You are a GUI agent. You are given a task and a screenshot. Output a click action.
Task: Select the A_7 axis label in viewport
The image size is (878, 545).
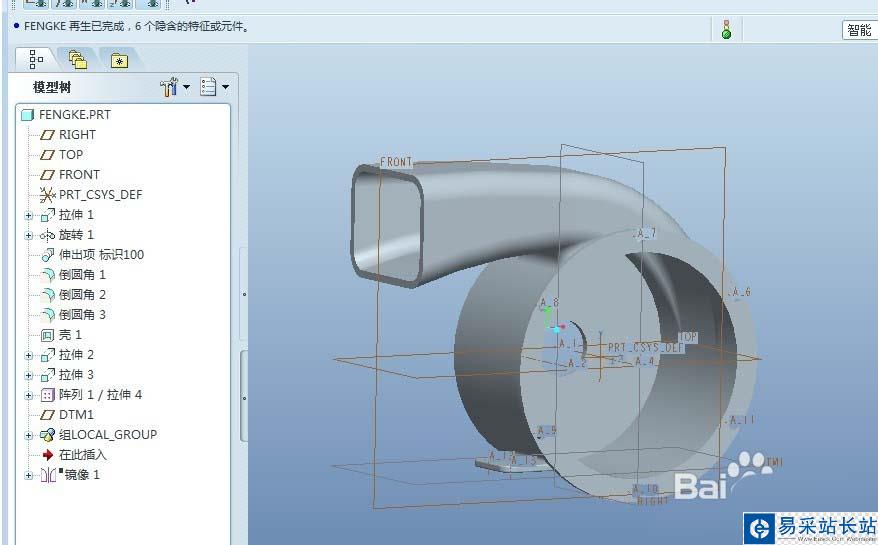point(646,233)
